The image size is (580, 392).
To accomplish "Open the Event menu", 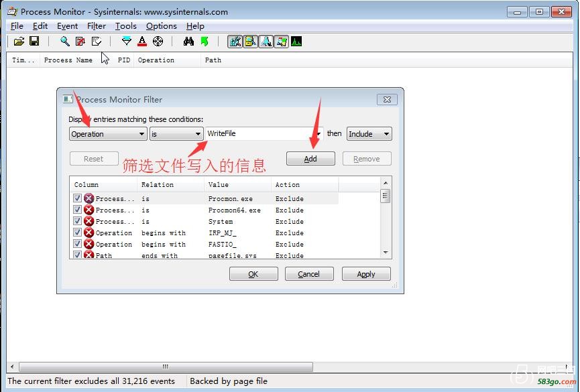I will click(x=67, y=26).
